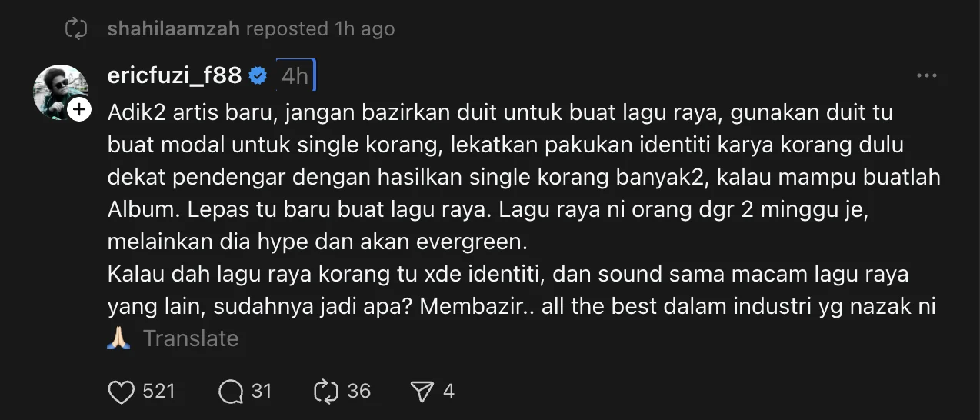The width and height of the screenshot is (980, 420).
Task: Click the share count of 4
Action: (449, 392)
